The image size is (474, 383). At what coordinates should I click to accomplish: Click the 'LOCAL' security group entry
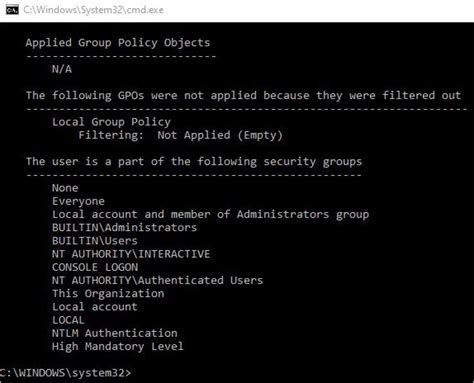tap(68, 320)
